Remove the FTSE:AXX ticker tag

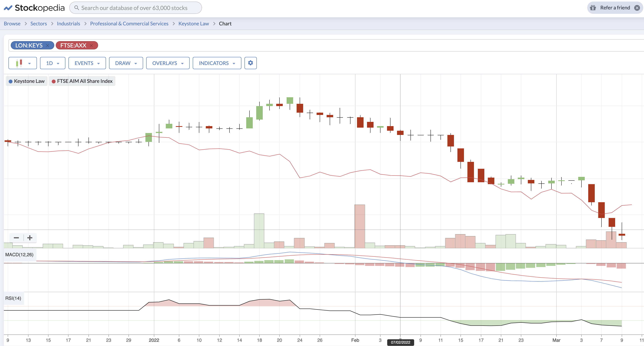tap(92, 46)
